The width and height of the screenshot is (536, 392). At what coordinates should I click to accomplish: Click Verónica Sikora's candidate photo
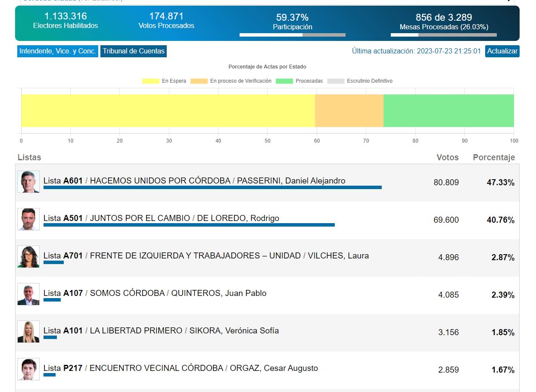coord(28,332)
